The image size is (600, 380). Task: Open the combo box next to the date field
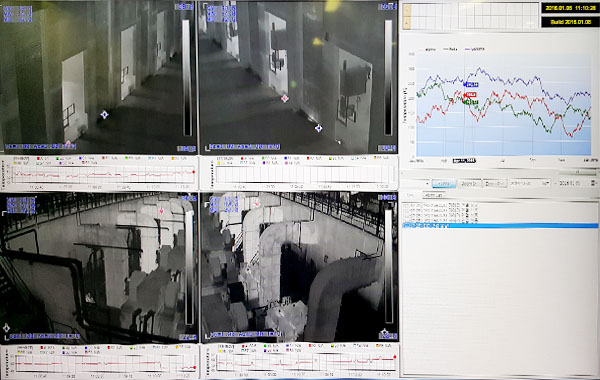coord(530,183)
